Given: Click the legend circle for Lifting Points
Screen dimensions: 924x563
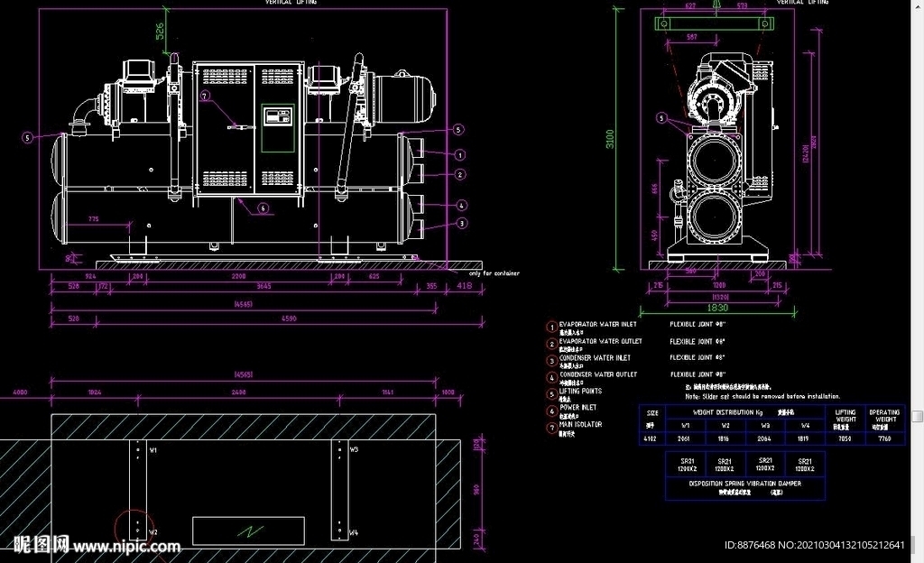Looking at the screenshot, I should [551, 394].
